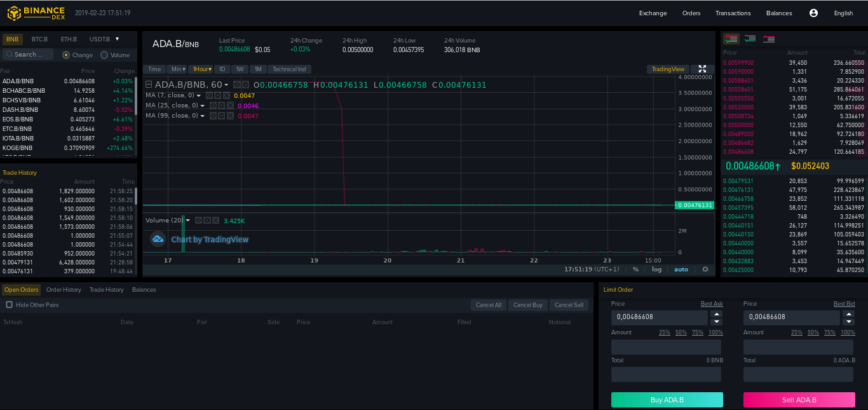868x410 pixels.
Task: Open chart settings gear in bottom bar
Action: [705, 270]
